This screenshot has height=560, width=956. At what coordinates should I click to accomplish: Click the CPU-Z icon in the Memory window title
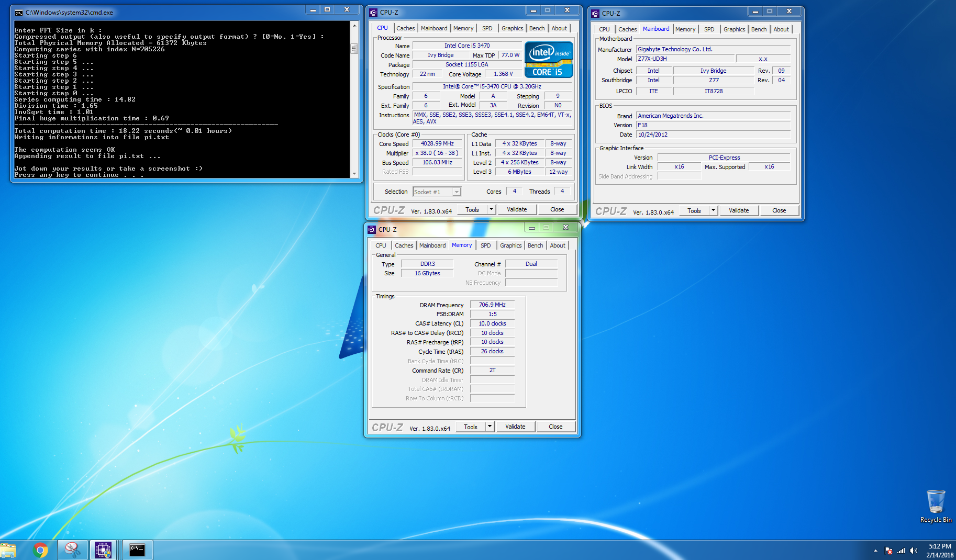[372, 230]
